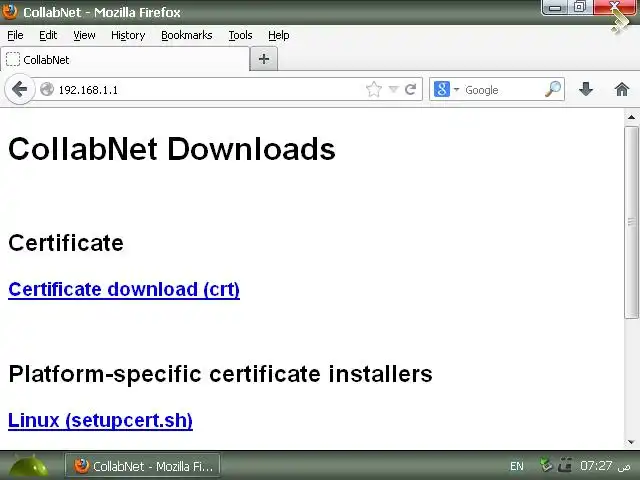
Task: Click the CollabNet Downloads heading
Action: click(172, 149)
